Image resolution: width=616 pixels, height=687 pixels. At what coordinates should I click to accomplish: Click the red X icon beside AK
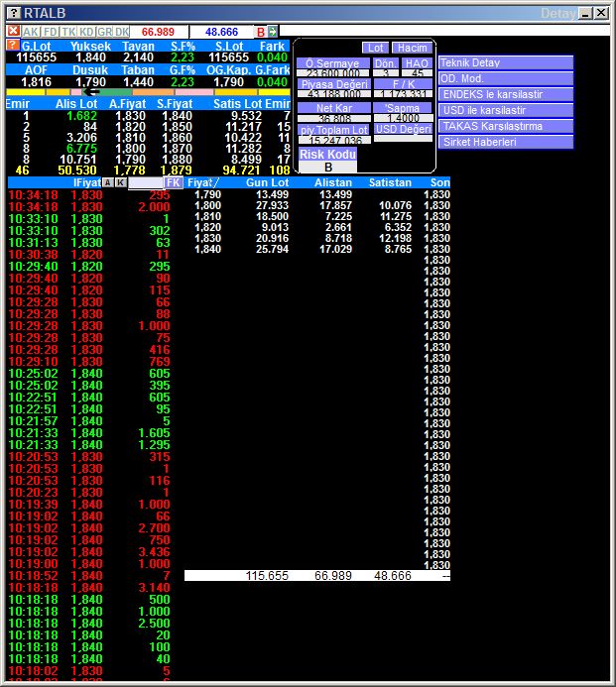click(x=13, y=31)
